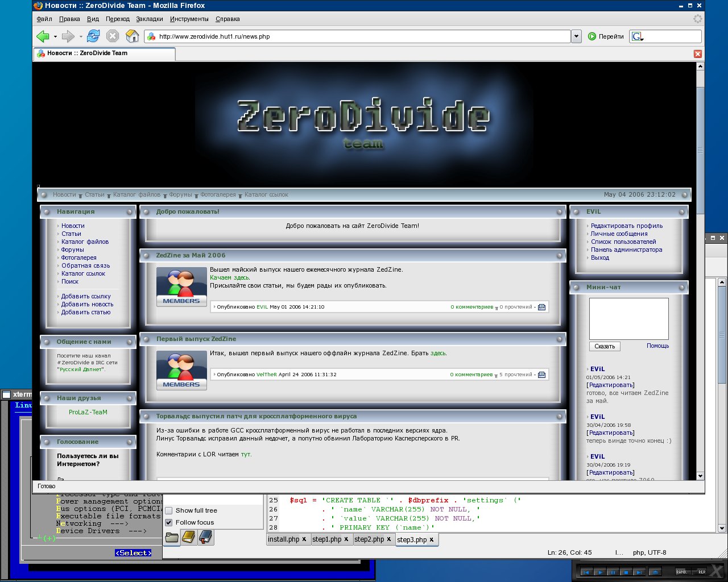Image resolution: width=728 pixels, height=582 pixels.
Task: Uncheck the Follow focus checkbox
Action: pyautogui.click(x=169, y=522)
